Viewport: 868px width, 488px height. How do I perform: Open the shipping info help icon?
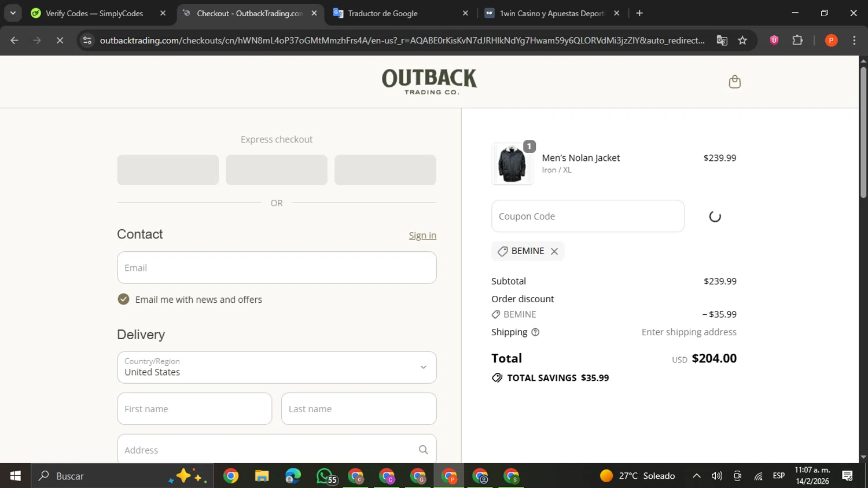[535, 332]
